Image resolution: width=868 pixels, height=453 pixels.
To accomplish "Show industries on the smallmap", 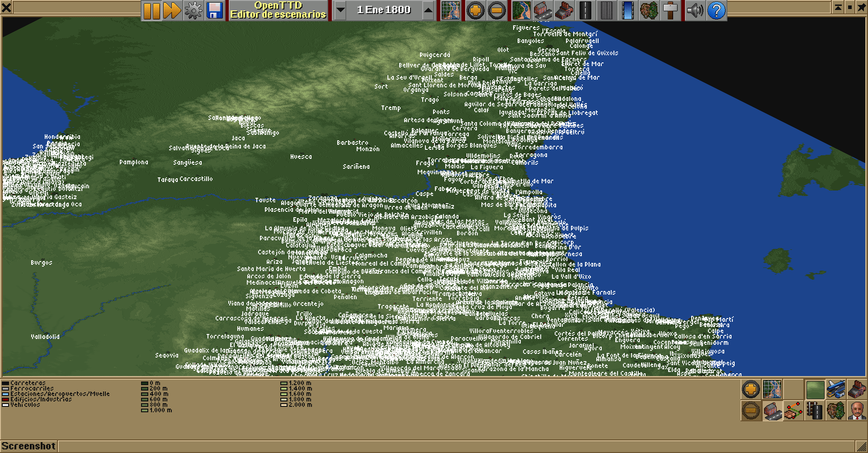I will coord(857,389).
